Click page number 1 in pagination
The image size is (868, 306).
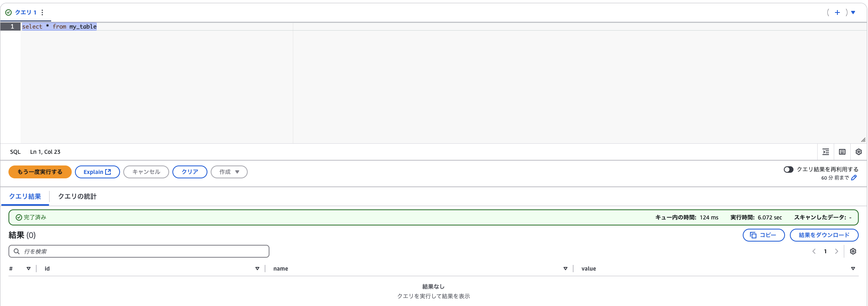pyautogui.click(x=825, y=251)
